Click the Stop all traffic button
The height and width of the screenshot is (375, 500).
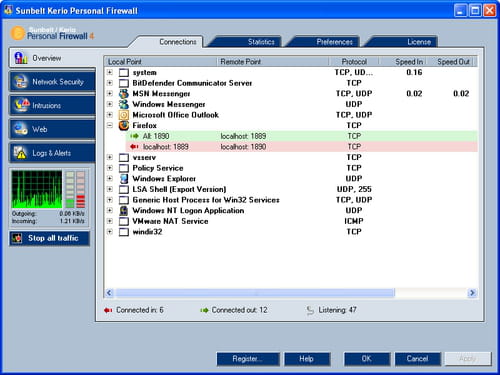[x=50, y=238]
